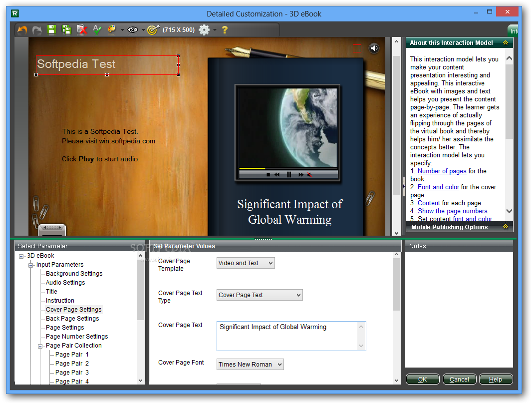Run the spell check icon
The height and width of the screenshot is (404, 532).
97,29
